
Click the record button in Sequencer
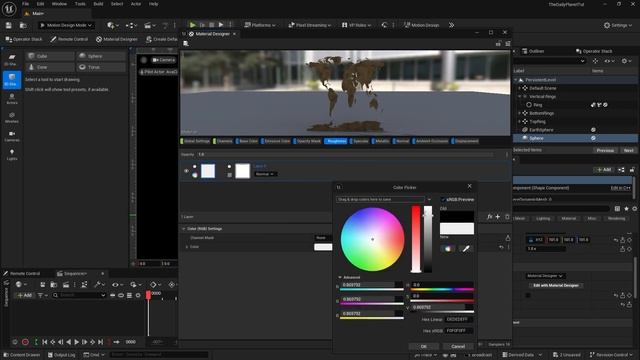click(25, 342)
